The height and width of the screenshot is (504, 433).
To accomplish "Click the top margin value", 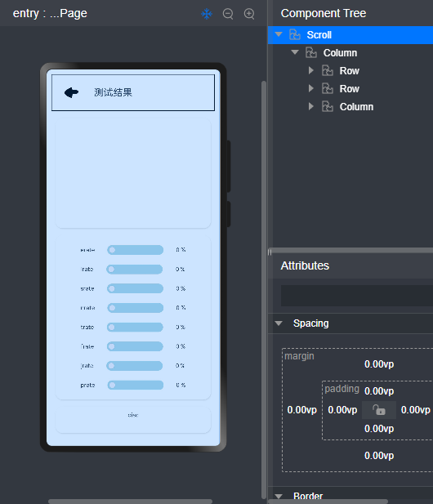I will 379,364.
